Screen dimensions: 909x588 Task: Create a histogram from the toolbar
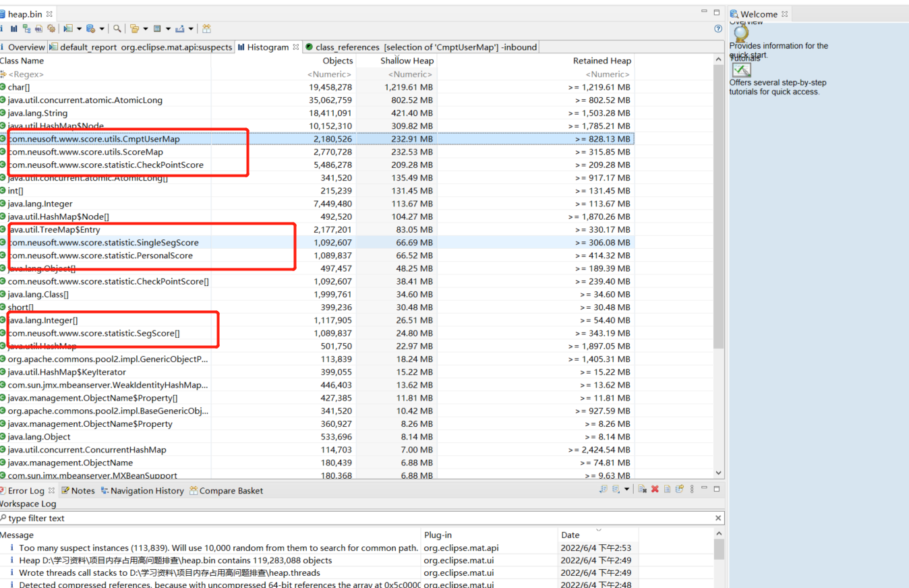pyautogui.click(x=13, y=28)
